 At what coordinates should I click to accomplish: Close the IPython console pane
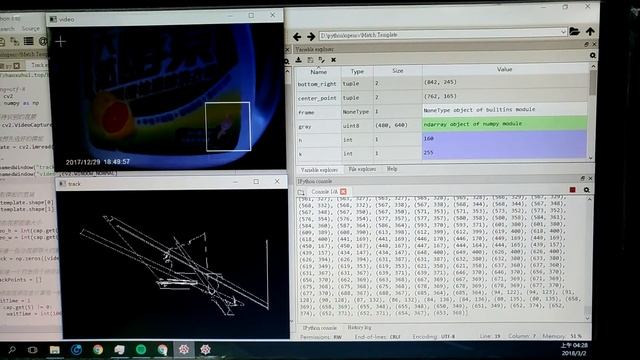(590, 178)
